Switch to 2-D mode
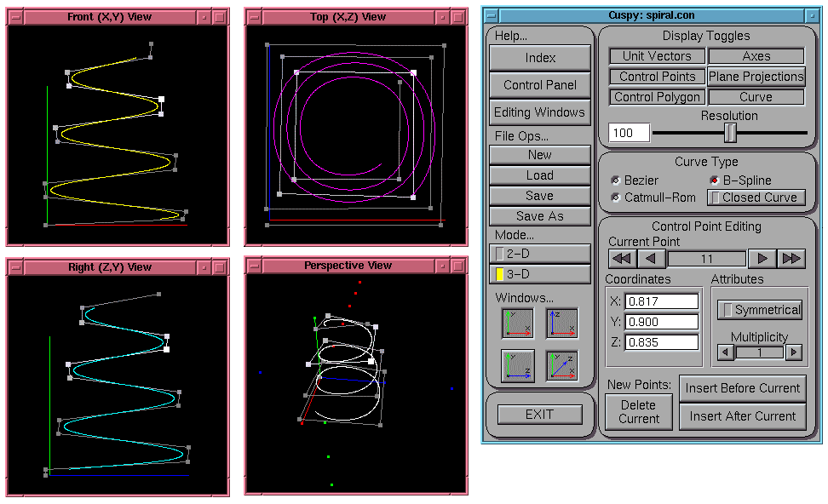Image resolution: width=828 pixels, height=504 pixels. pos(540,253)
